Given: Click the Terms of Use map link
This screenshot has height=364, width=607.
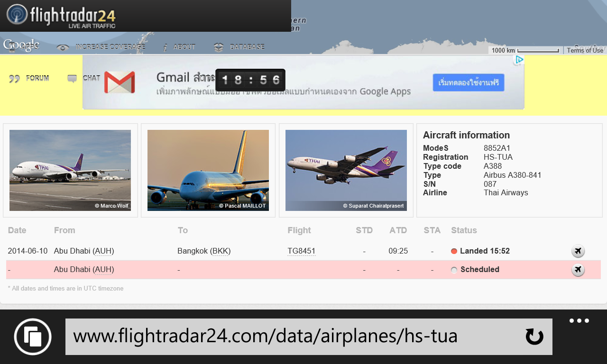Looking at the screenshot, I should (x=585, y=50).
